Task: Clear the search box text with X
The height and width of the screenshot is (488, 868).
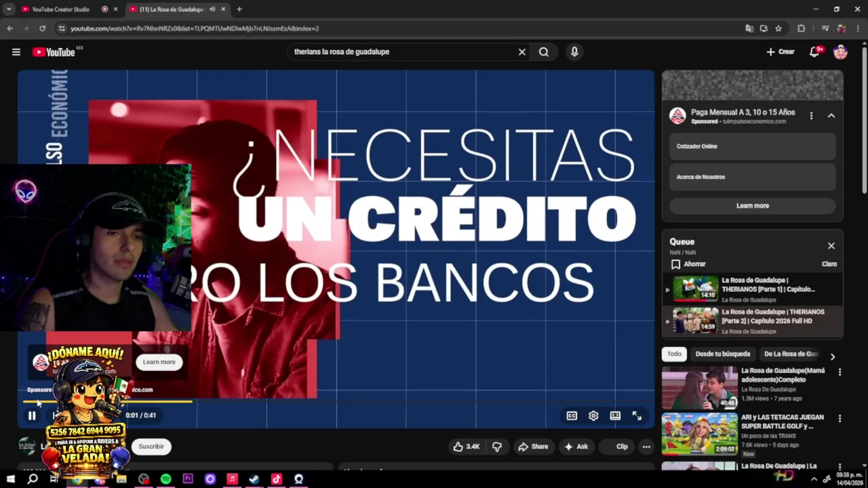Action: [x=522, y=52]
